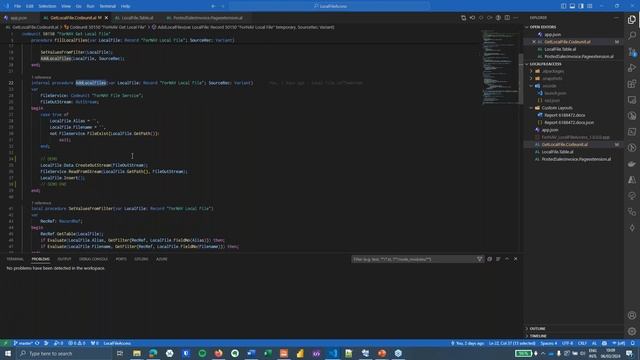Click the master branch button in status bar
Viewport: 640px width, 360px height.
23,343
